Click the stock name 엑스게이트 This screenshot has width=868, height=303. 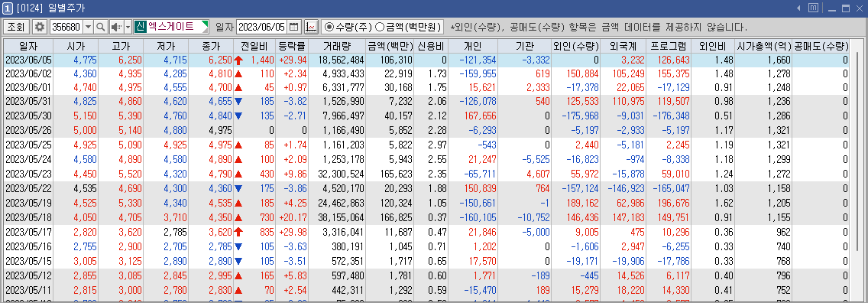[172, 27]
